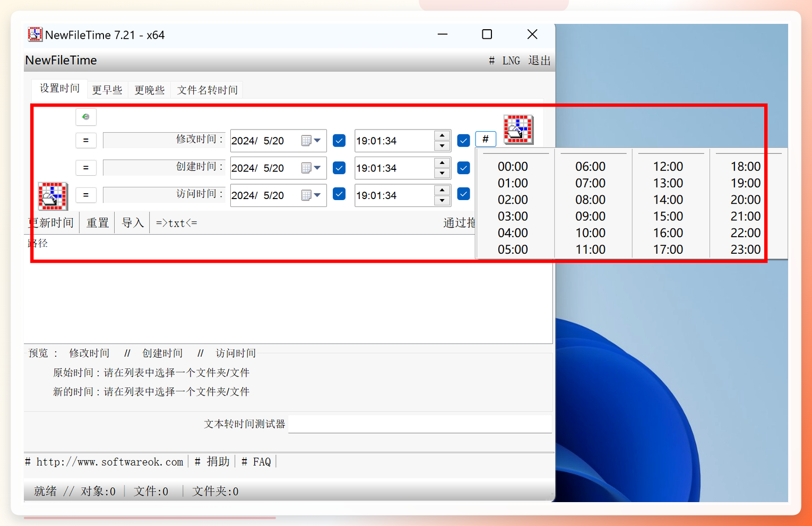Select 23:00 from the time menu
Screen dimensions: 812x526
click(x=745, y=249)
